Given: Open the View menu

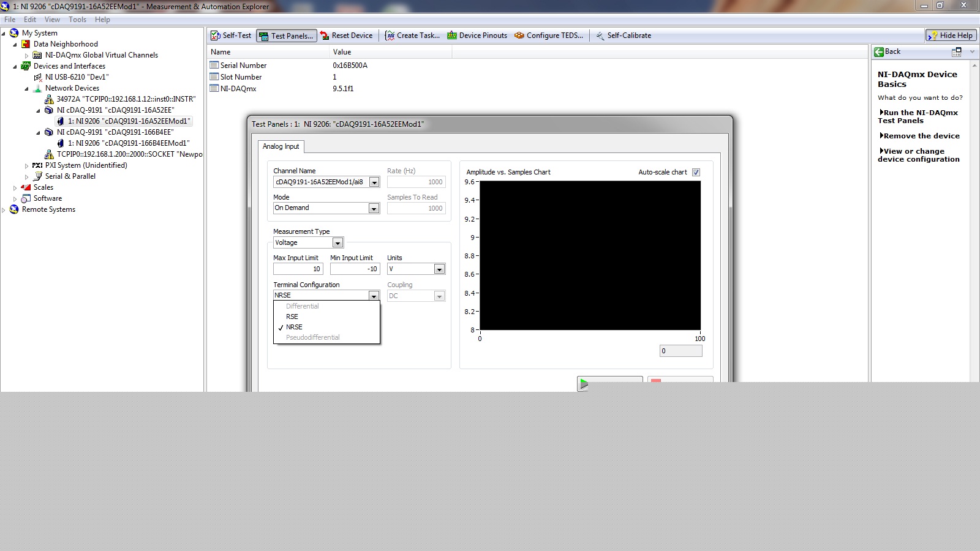Looking at the screenshot, I should (52, 20).
